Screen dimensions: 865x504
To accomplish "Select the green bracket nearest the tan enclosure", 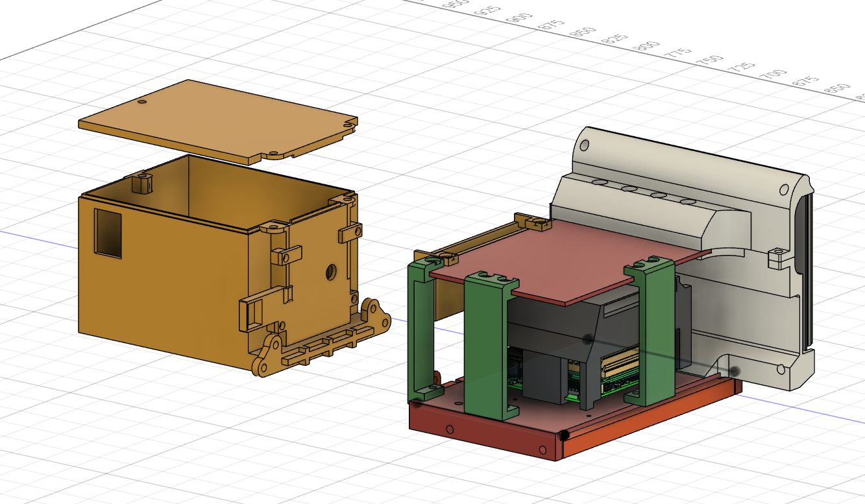I will (425, 331).
